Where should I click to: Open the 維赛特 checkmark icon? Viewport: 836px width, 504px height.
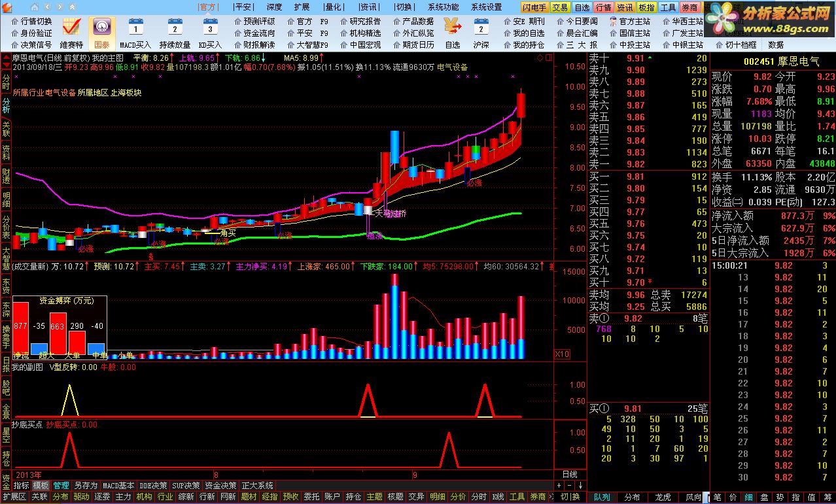(x=71, y=27)
